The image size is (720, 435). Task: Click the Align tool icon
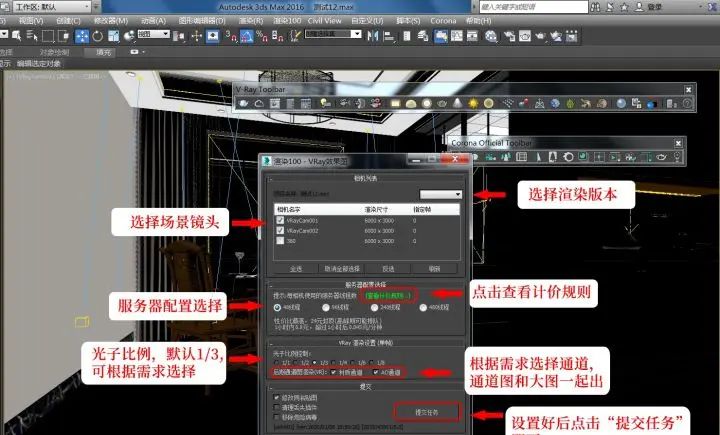[388, 36]
